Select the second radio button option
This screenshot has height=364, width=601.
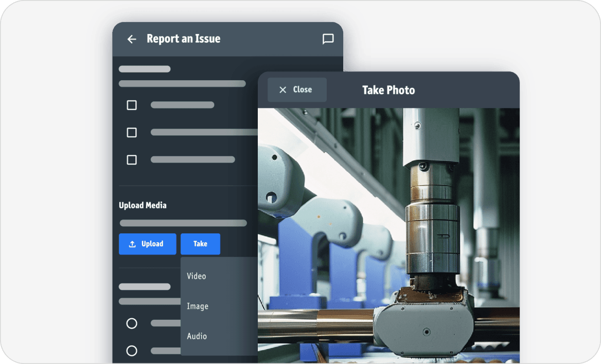tap(132, 351)
